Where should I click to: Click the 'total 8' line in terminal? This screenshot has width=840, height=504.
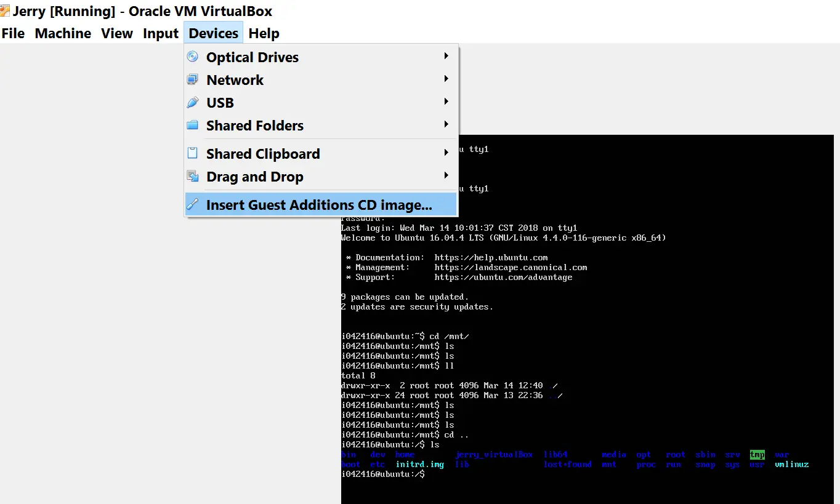pyautogui.click(x=358, y=375)
